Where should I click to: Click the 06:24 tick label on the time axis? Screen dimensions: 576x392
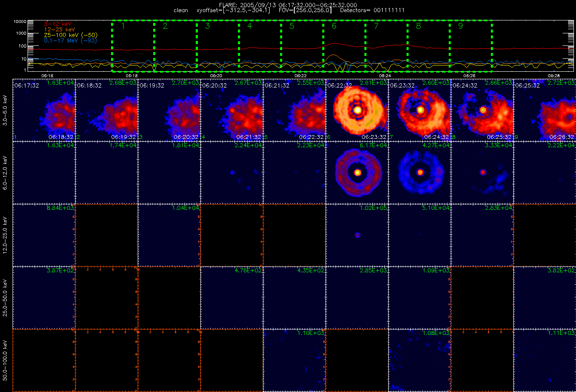point(385,76)
